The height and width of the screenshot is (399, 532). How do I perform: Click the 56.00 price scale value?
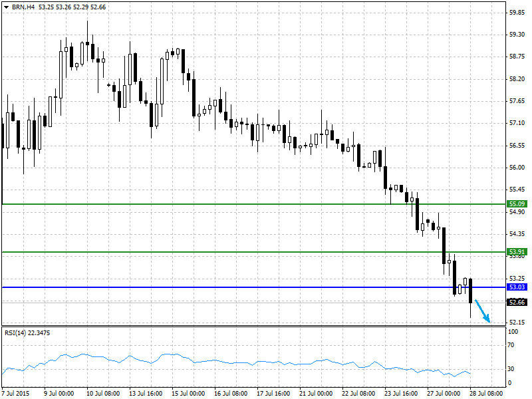point(517,168)
